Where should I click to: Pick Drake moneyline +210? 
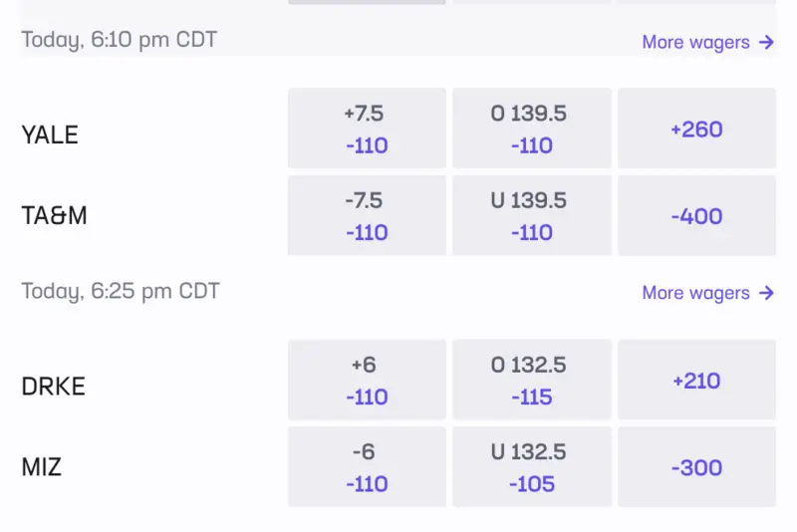696,380
